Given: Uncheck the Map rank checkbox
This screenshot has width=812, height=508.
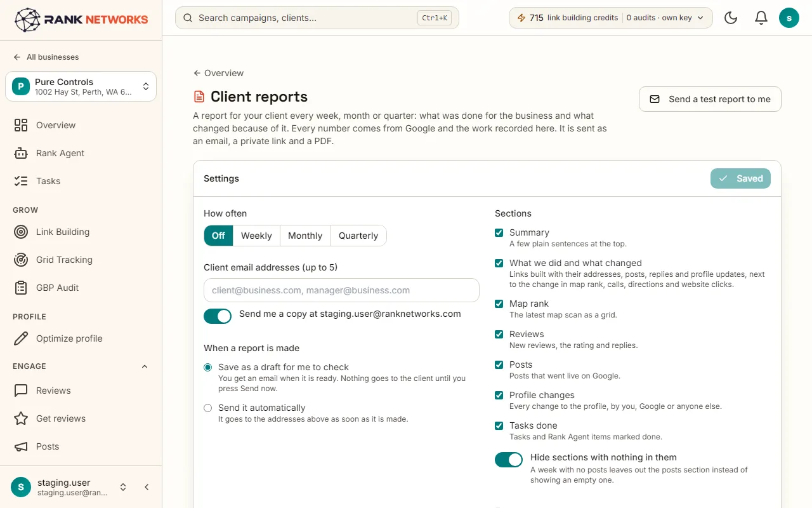Looking at the screenshot, I should [499, 304].
